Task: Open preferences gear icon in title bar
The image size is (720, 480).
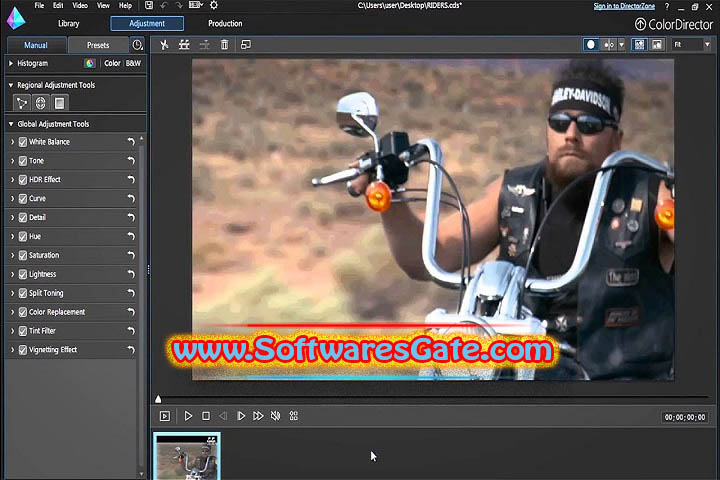Action: point(214,6)
